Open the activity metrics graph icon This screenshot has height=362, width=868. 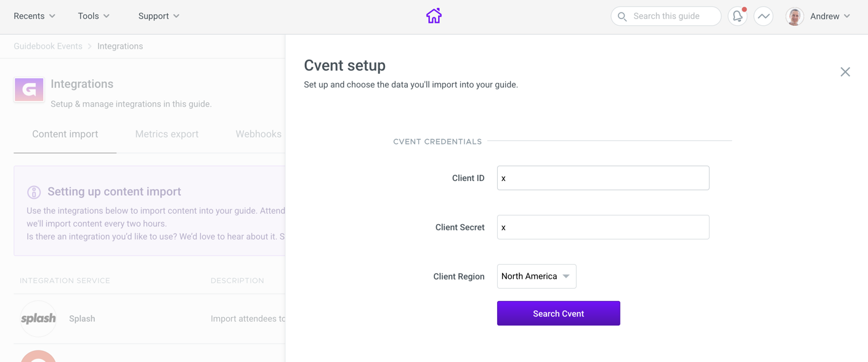point(763,17)
